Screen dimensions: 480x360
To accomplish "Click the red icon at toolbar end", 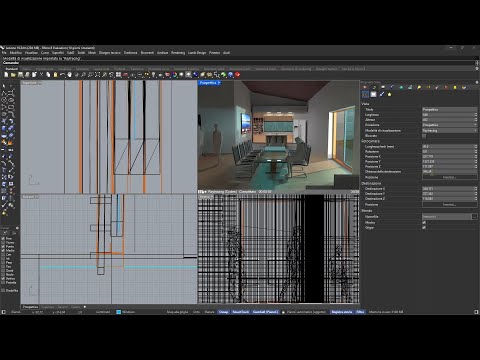I will [x=237, y=74].
